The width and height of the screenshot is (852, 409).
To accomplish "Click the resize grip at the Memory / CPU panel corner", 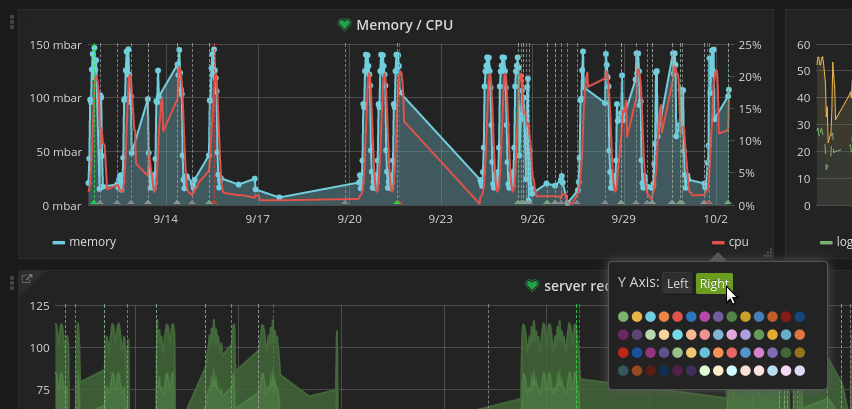I will (x=768, y=253).
